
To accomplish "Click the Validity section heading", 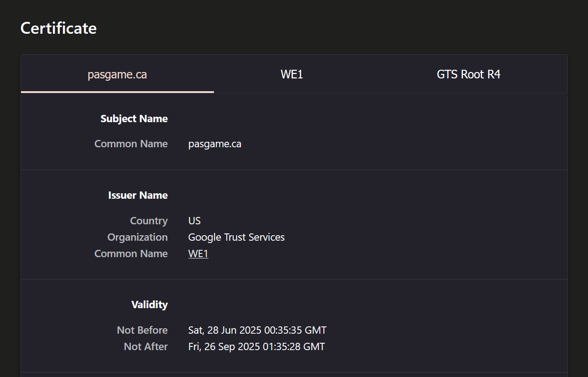I will (149, 305).
